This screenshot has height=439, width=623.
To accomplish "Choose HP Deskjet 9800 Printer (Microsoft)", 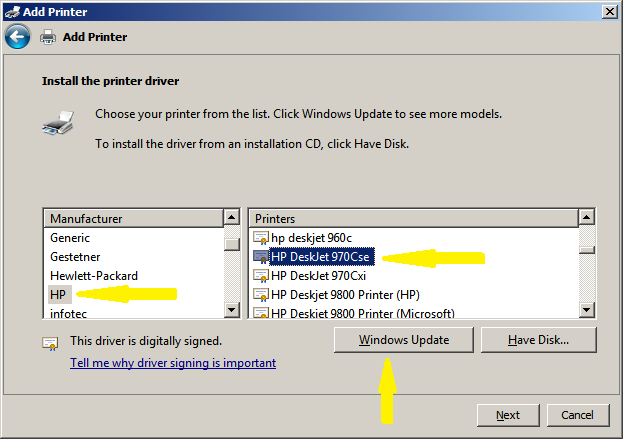I will coord(363,313).
